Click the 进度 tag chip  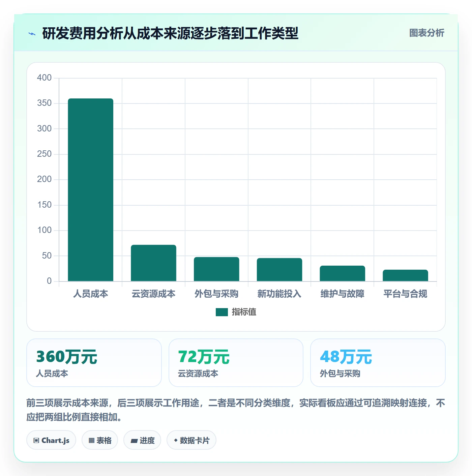point(142,440)
